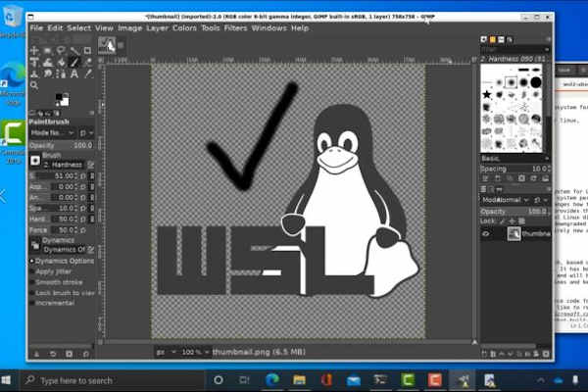Select the Clone stamp tool
588x392 pixels.
[34, 73]
